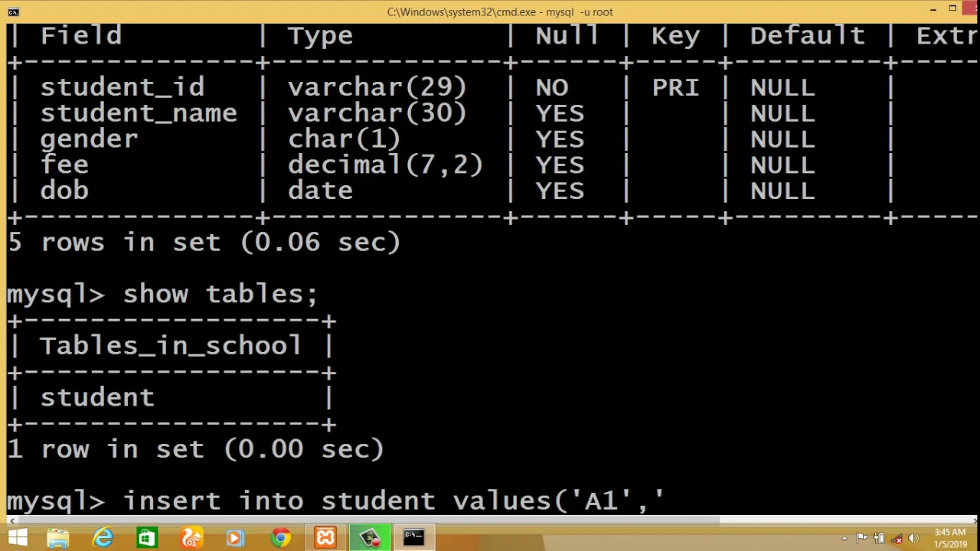Expand hidden system tray icons
Screen dimensions: 980x551
pyautogui.click(x=844, y=539)
